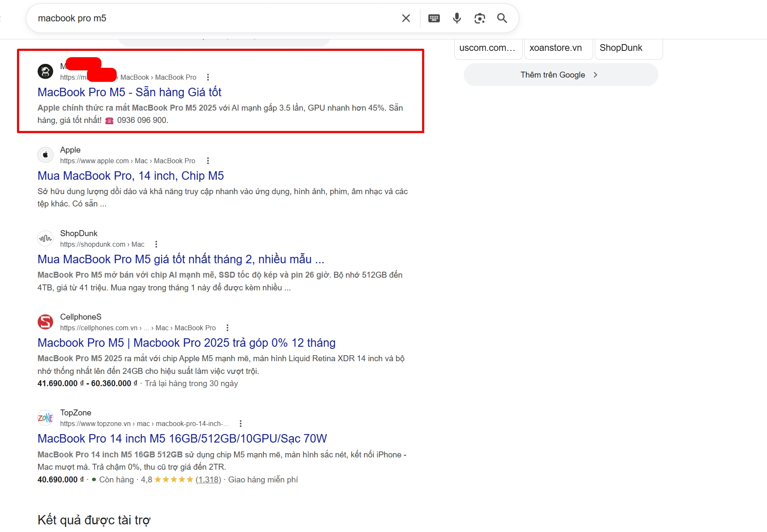Screen dimensions: 767x532
Task: Open more options for Apple result
Action: (208, 161)
